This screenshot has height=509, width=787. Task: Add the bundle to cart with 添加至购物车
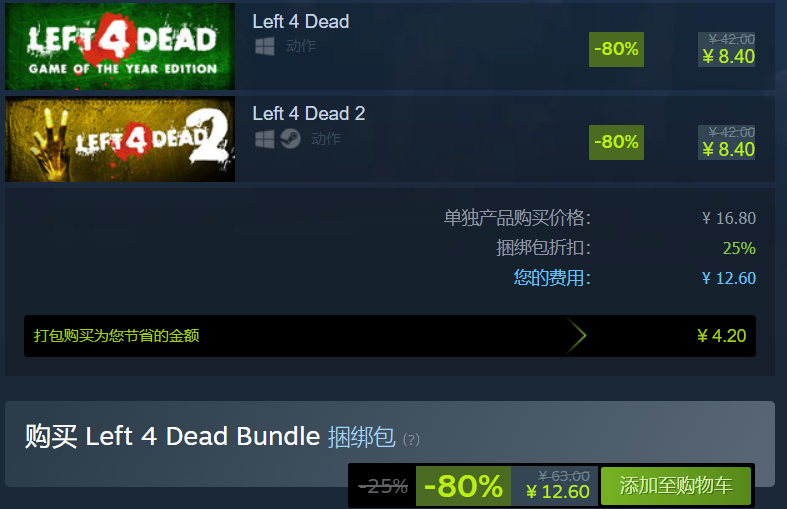coord(676,485)
